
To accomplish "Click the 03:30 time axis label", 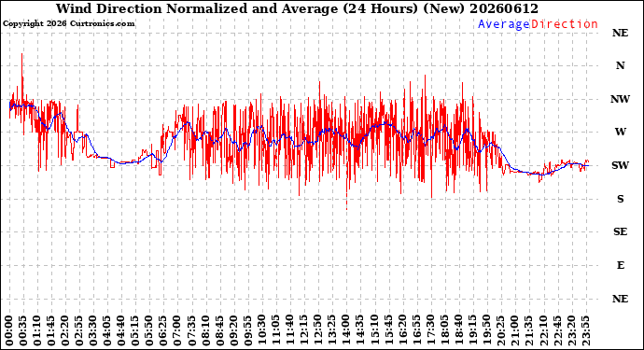I will coord(93,331).
